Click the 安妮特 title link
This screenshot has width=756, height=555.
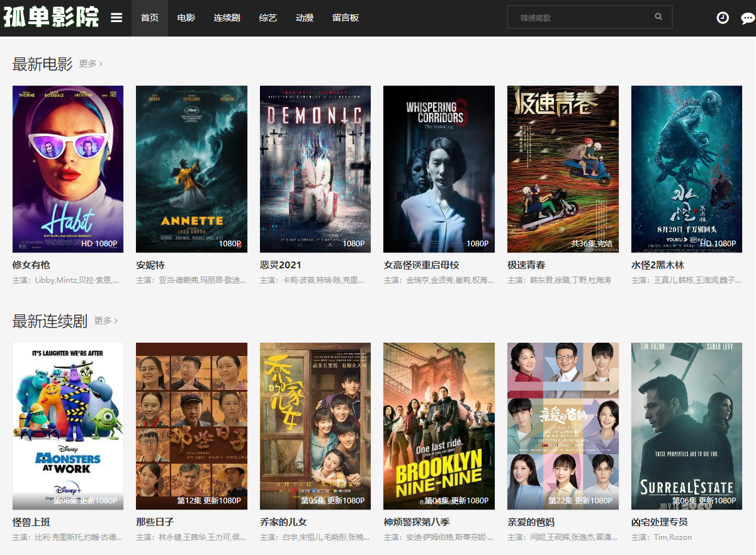point(150,265)
